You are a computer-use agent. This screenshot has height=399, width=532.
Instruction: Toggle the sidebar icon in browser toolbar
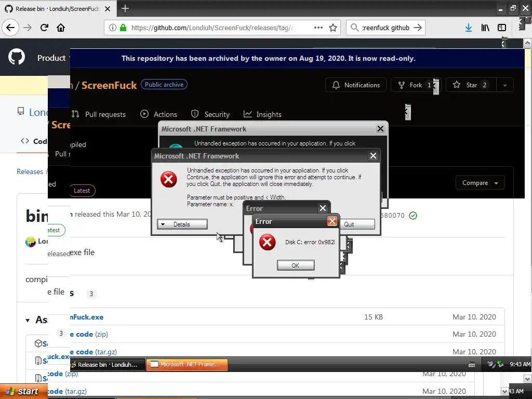point(502,28)
